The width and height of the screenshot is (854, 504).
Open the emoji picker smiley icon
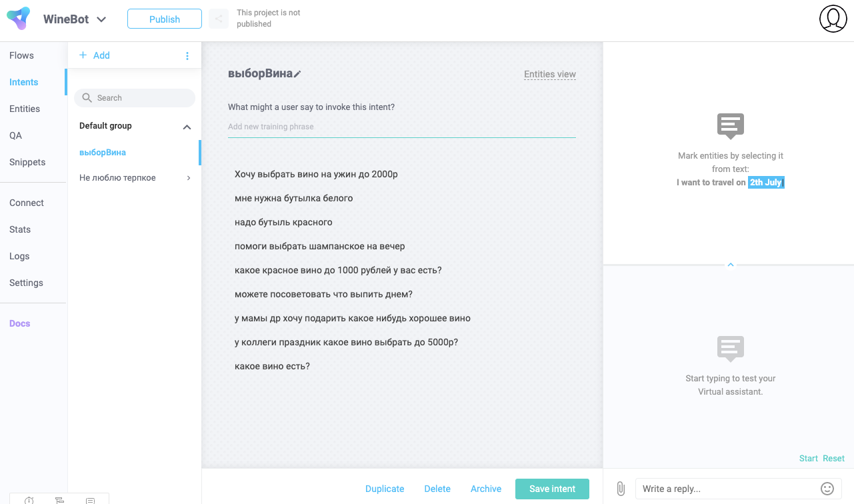tap(827, 489)
